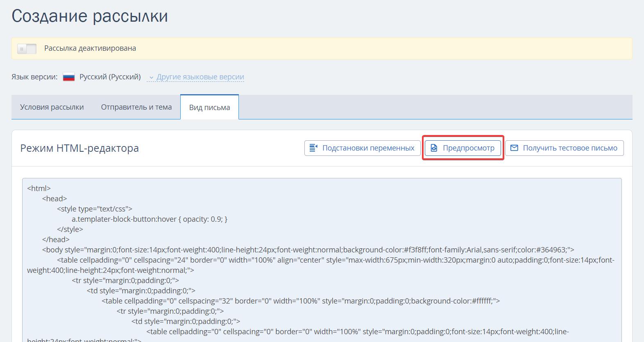Switch to the 'Условия рассылки' tab
The height and width of the screenshot is (342, 644).
[52, 107]
